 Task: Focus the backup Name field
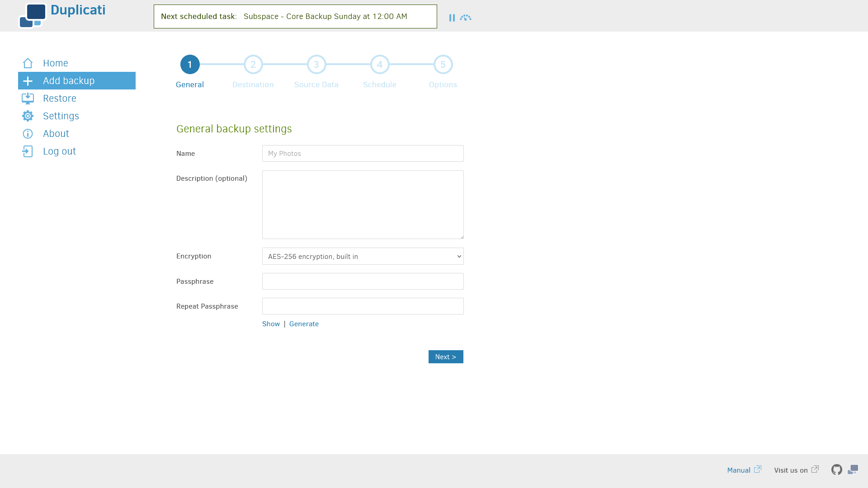coord(363,154)
